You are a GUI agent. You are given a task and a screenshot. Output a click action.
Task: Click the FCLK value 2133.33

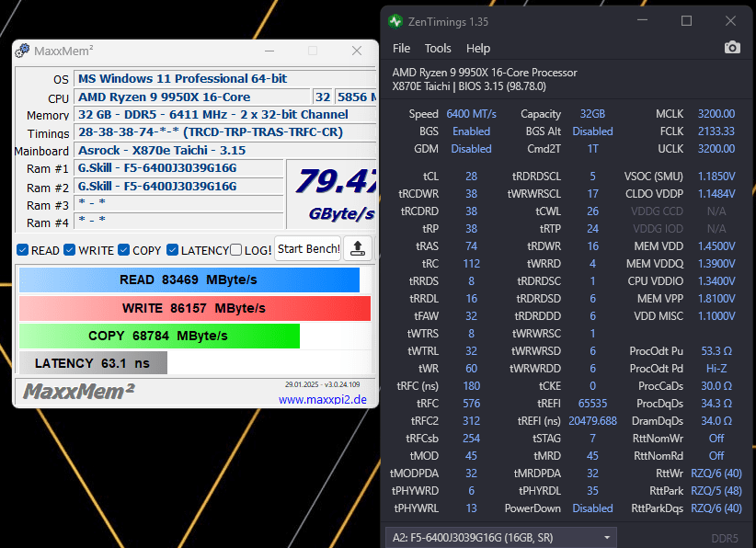click(716, 131)
